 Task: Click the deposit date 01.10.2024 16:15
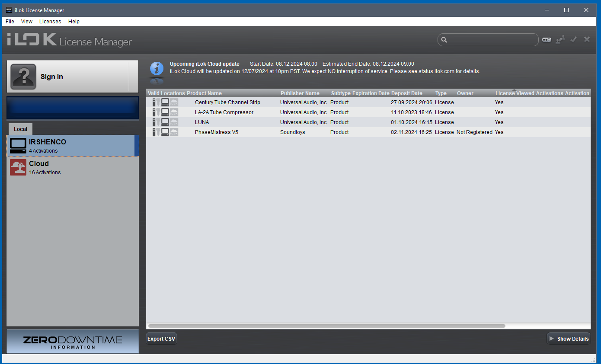pyautogui.click(x=411, y=122)
